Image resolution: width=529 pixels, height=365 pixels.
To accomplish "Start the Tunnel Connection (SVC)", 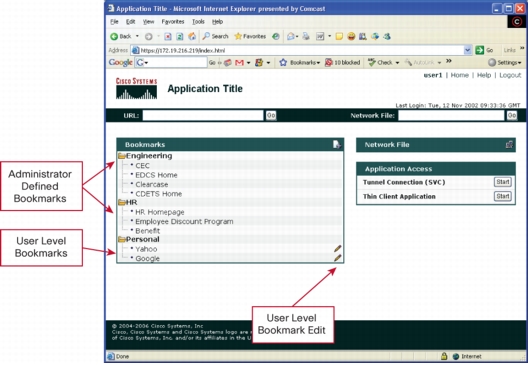I will coord(503,182).
